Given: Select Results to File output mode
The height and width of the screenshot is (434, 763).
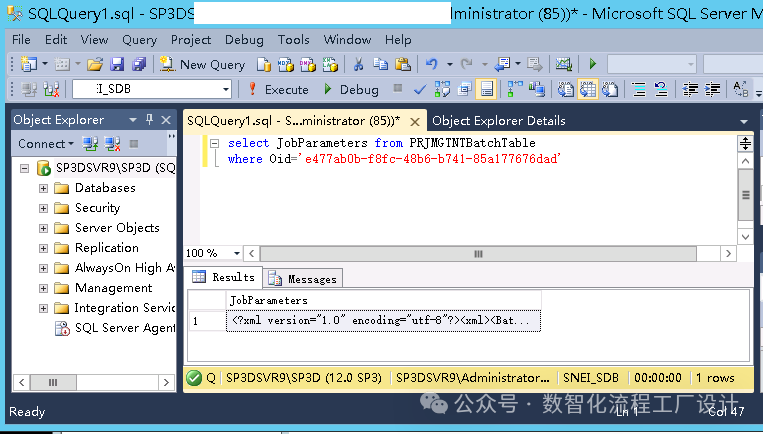Looking at the screenshot, I should 610,90.
